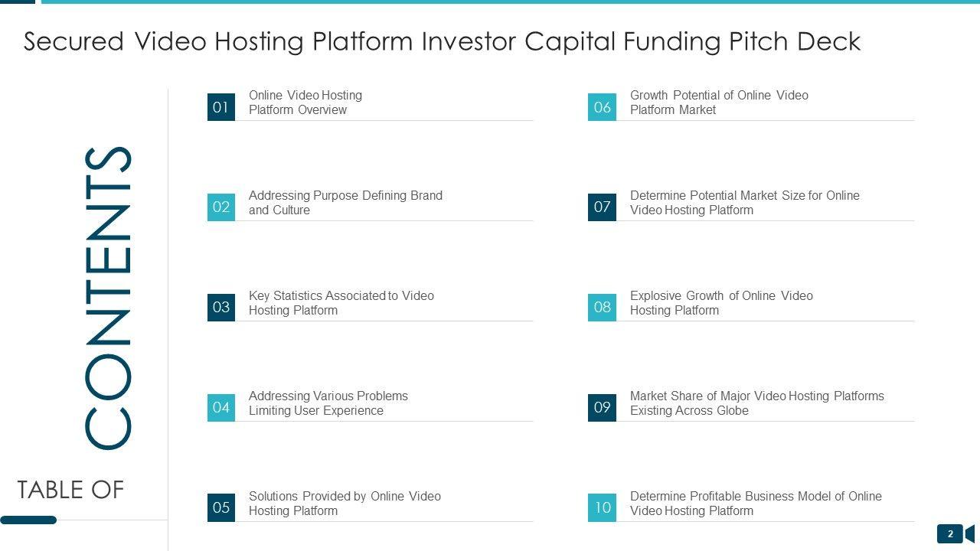Click the 08 number box

[x=602, y=307]
